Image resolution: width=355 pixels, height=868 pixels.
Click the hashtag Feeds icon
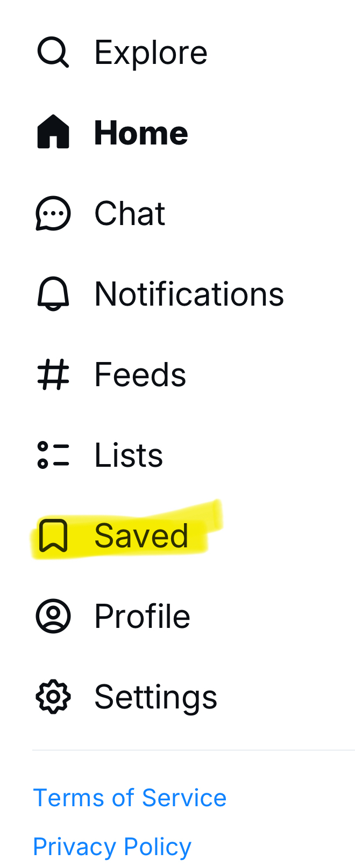pos(53,374)
